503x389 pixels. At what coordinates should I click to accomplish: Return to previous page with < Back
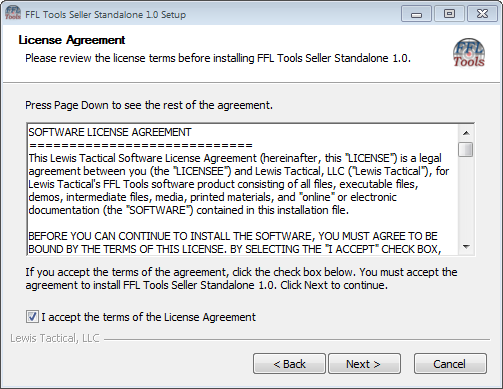(x=289, y=364)
